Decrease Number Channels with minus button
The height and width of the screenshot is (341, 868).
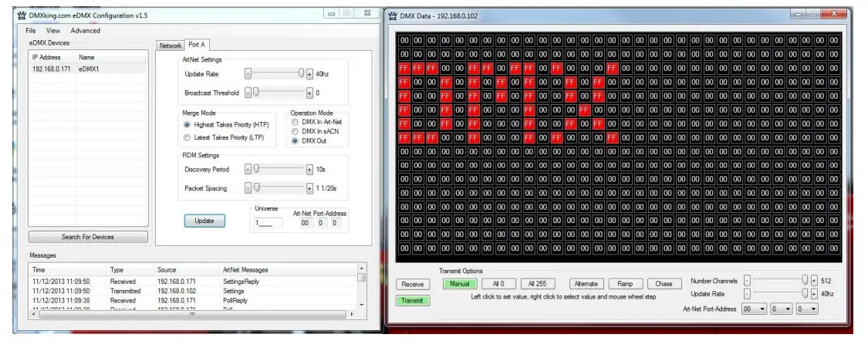pyautogui.click(x=748, y=281)
